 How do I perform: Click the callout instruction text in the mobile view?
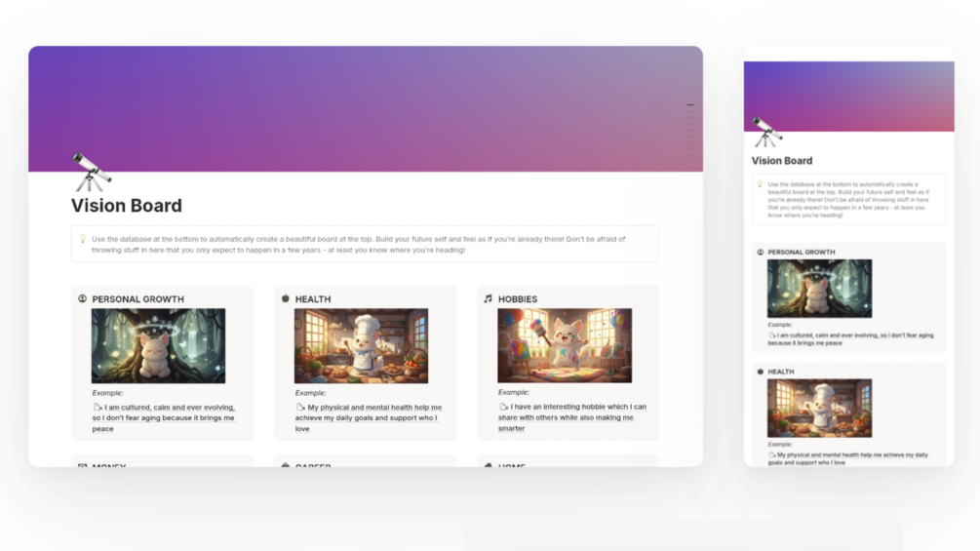pos(848,200)
